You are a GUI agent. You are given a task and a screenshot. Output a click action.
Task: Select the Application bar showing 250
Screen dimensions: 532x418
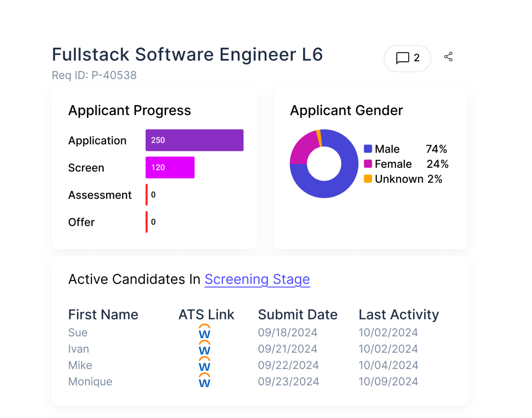point(194,140)
